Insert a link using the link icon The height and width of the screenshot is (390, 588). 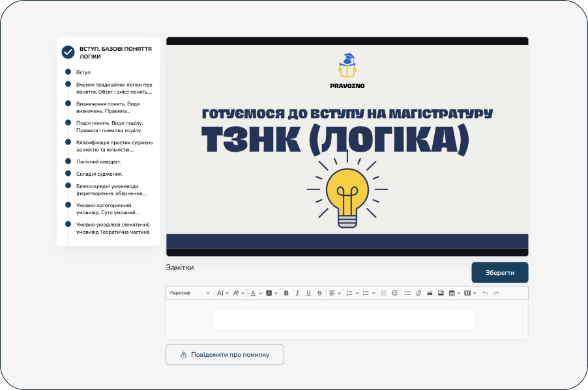419,293
